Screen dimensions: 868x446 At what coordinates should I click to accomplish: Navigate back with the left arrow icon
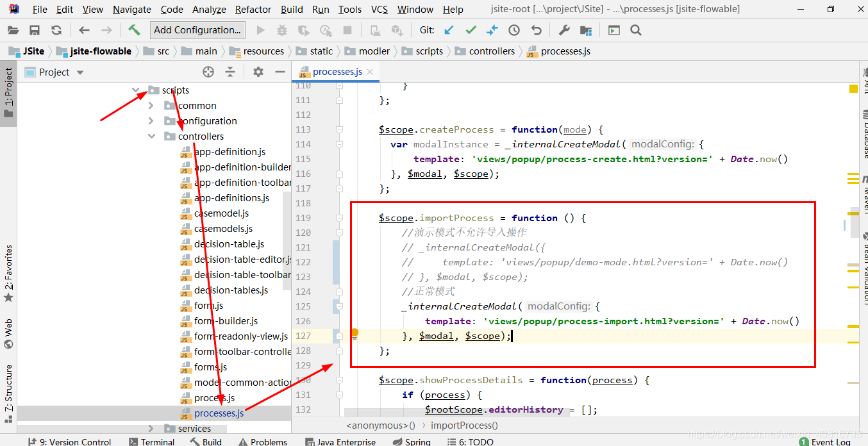[84, 30]
